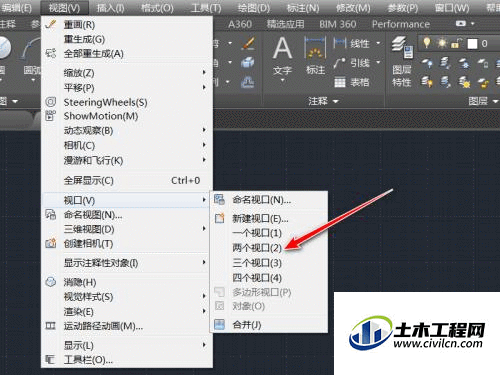500x375 pixels.
Task: Choose 创建相机(T) menu entry
Action: click(127, 244)
